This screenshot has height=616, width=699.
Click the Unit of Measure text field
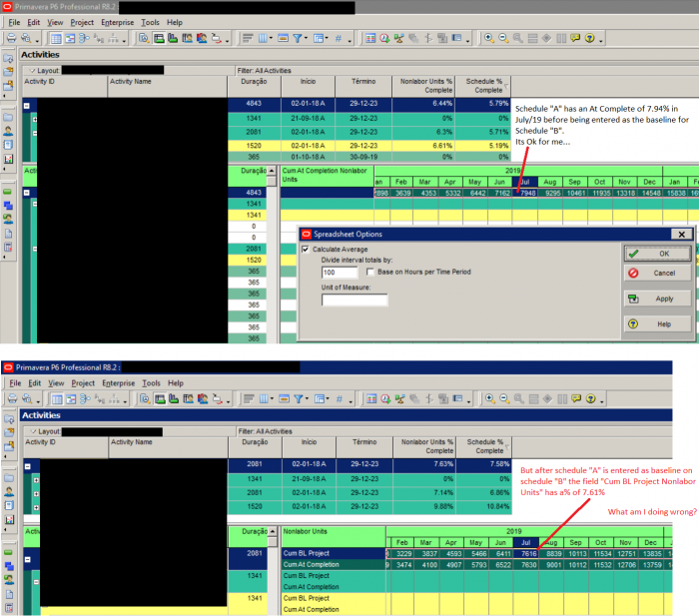354,300
